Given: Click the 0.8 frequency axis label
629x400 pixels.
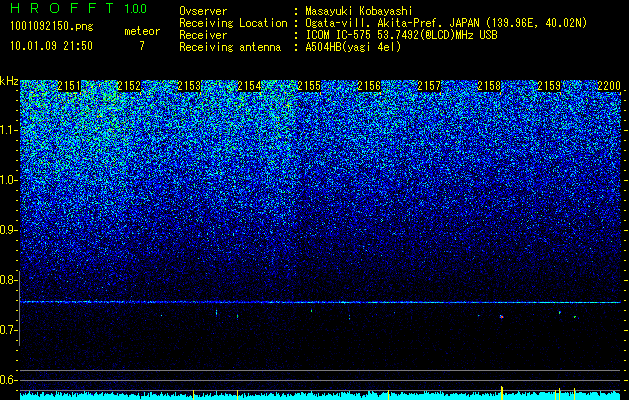Looking at the screenshot, I should pos(9,280).
